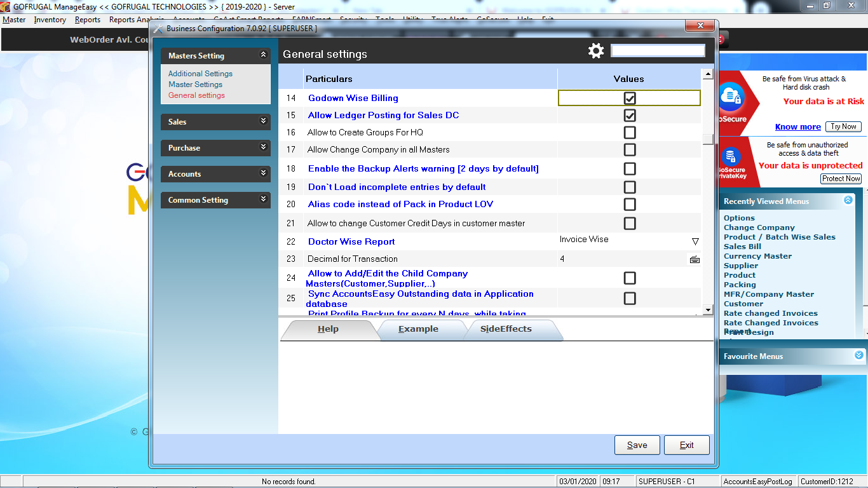Check Allow to Add/Edit Child Company Masters
The height and width of the screenshot is (488, 868).
click(630, 278)
